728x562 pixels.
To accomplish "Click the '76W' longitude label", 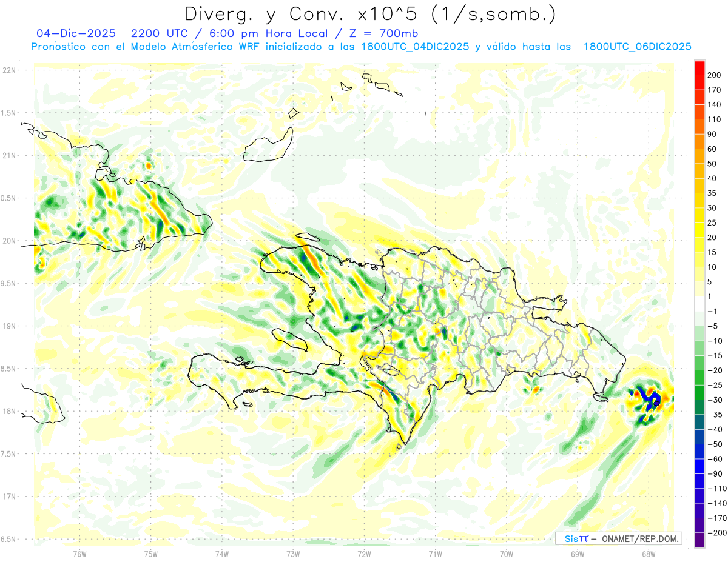I will [x=79, y=554].
